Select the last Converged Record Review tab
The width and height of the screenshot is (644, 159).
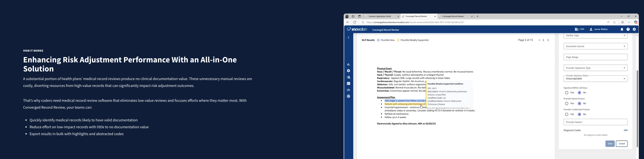click(x=456, y=17)
